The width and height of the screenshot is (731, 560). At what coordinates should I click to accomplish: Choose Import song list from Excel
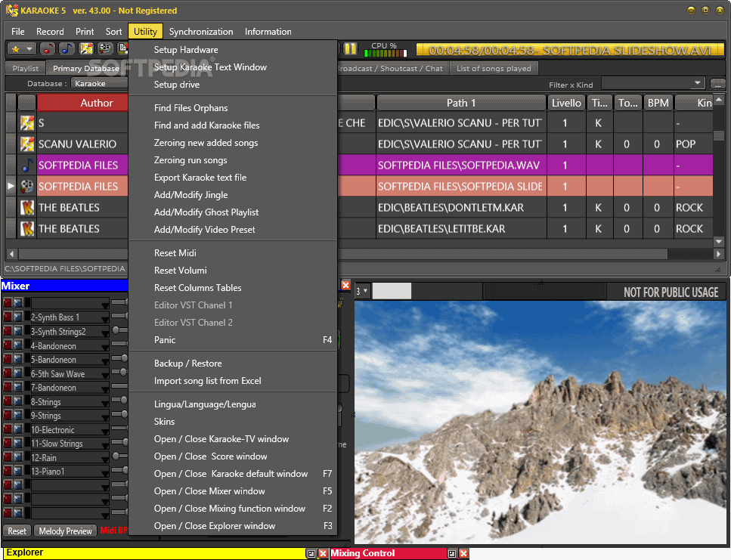[207, 380]
